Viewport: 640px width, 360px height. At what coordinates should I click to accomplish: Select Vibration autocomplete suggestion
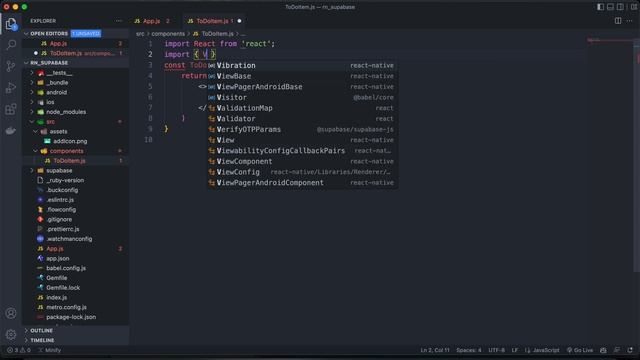pos(302,65)
